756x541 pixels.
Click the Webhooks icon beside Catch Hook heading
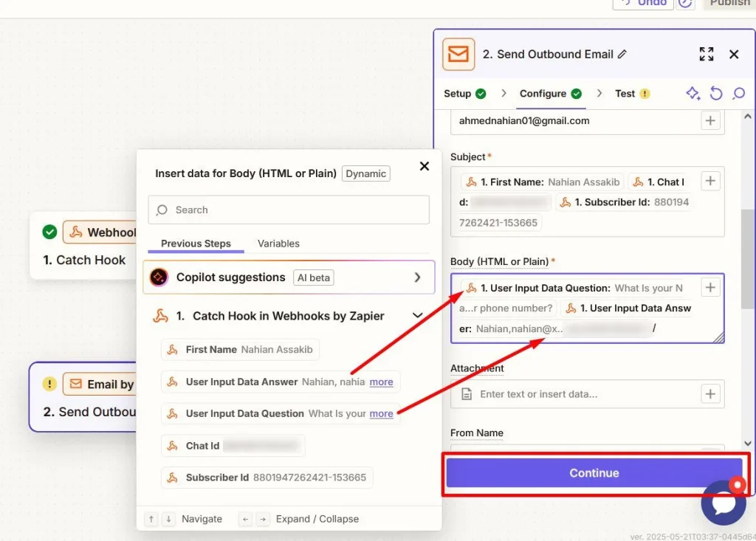(160, 316)
